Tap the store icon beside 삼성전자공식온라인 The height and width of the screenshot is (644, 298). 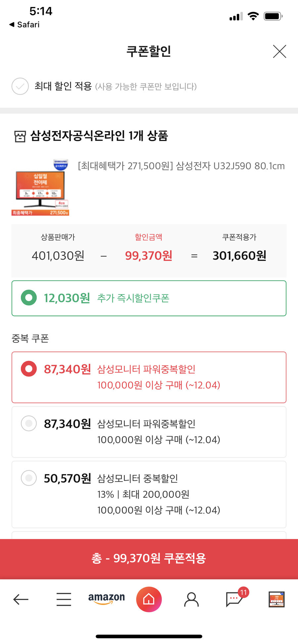pyautogui.click(x=20, y=136)
